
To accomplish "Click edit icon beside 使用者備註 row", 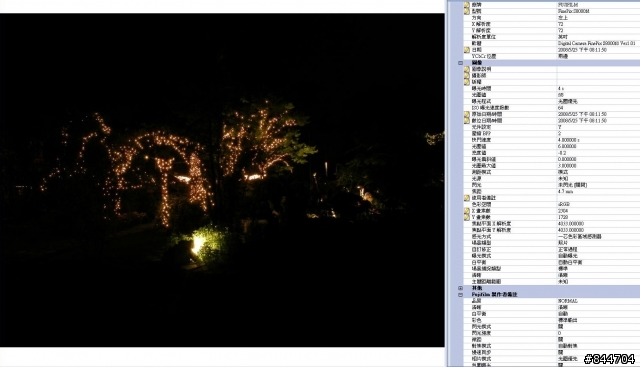I will [467, 198].
